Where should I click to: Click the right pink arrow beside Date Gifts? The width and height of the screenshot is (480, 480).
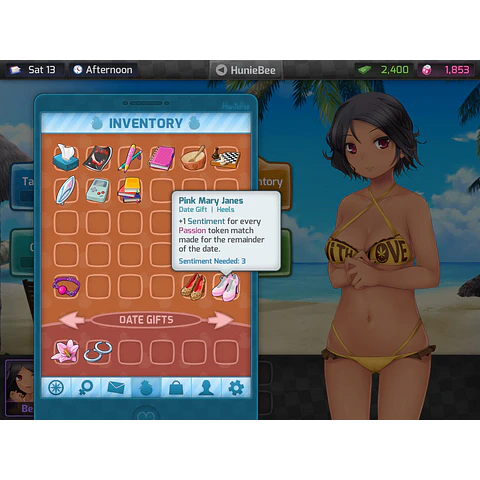(220, 320)
